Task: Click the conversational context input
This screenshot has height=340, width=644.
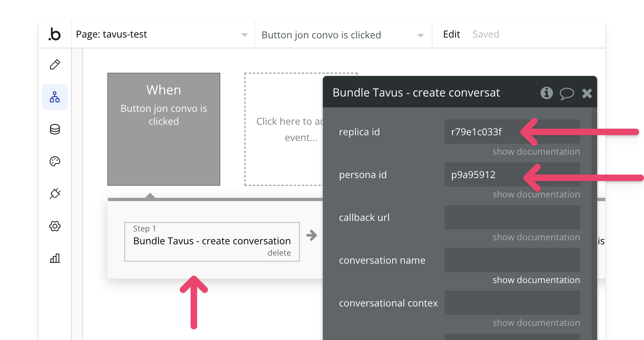Action: pyautogui.click(x=512, y=303)
